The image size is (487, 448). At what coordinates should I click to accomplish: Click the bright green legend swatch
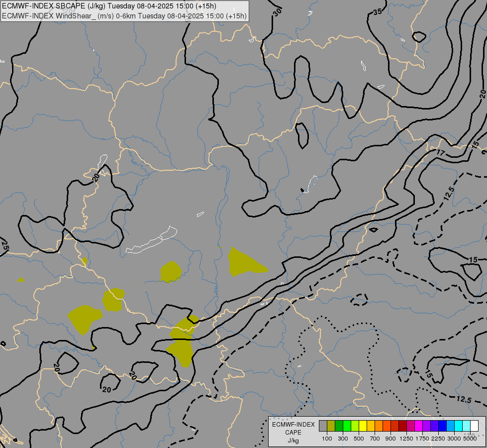(x=347, y=426)
